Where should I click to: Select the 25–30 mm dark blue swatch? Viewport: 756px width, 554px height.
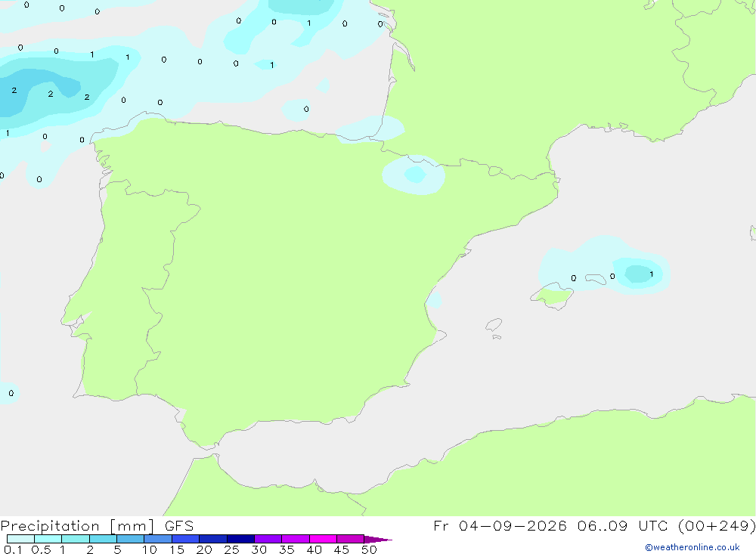point(240,539)
